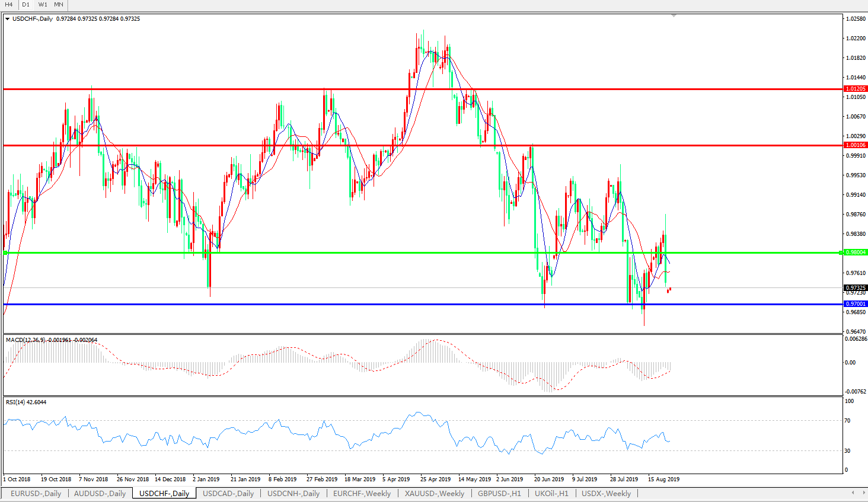The image size is (868, 502).
Task: Toggle the MN monthly timeframe button
Action: (59, 5)
